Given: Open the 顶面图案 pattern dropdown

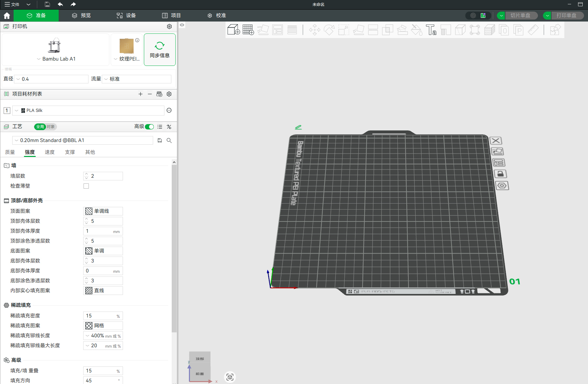Looking at the screenshot, I should point(103,211).
